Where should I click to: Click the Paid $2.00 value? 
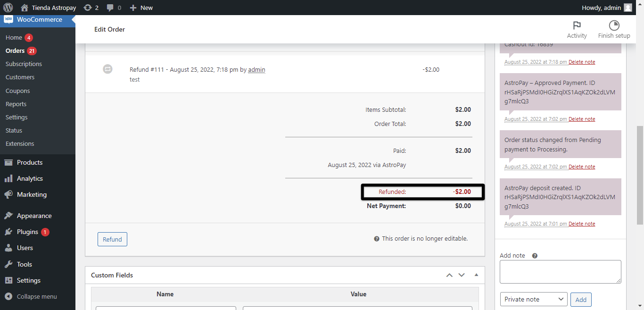(463, 151)
